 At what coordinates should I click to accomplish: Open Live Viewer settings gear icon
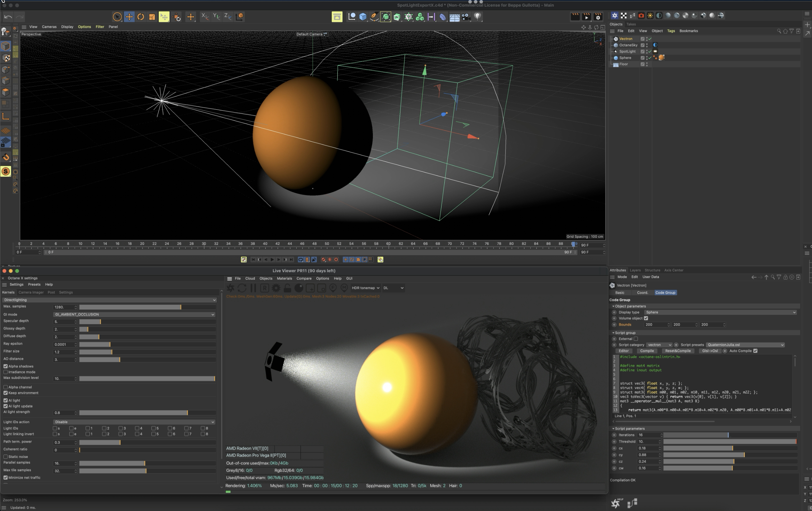[276, 288]
